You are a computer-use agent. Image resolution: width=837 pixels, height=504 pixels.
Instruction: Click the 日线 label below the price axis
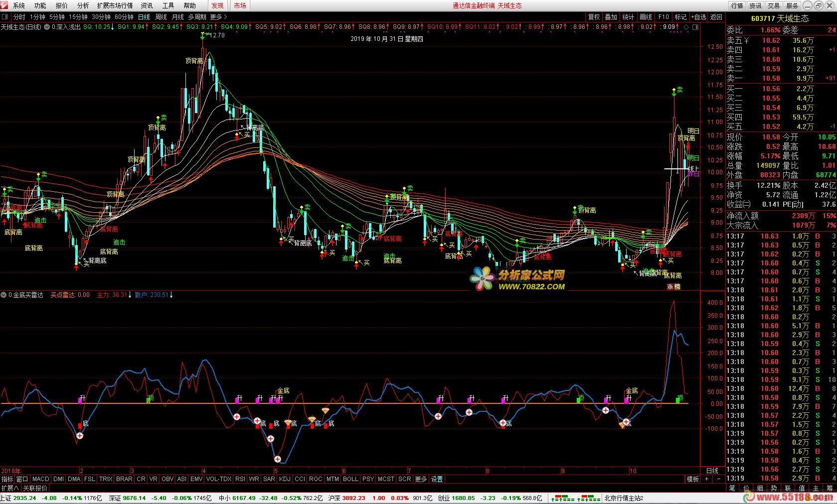(712, 471)
